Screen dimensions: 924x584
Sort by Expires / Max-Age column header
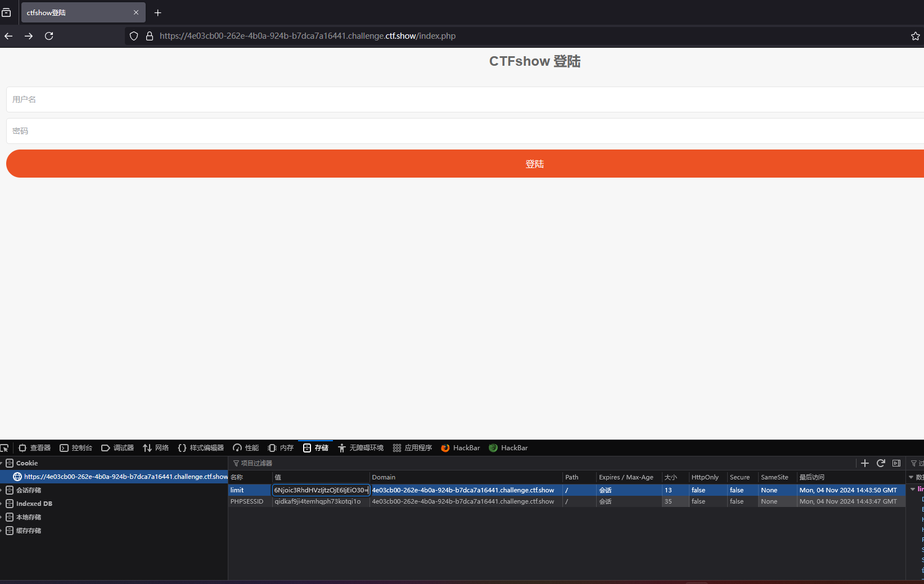tap(629, 477)
